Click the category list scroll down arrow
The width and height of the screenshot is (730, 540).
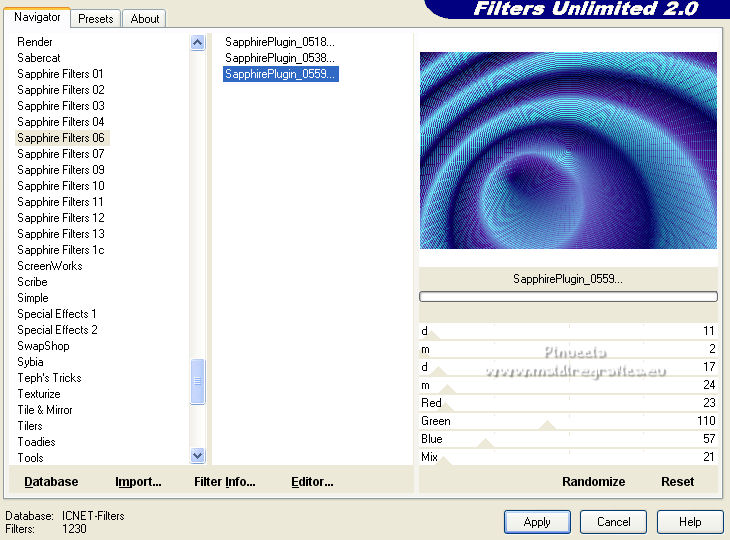198,455
